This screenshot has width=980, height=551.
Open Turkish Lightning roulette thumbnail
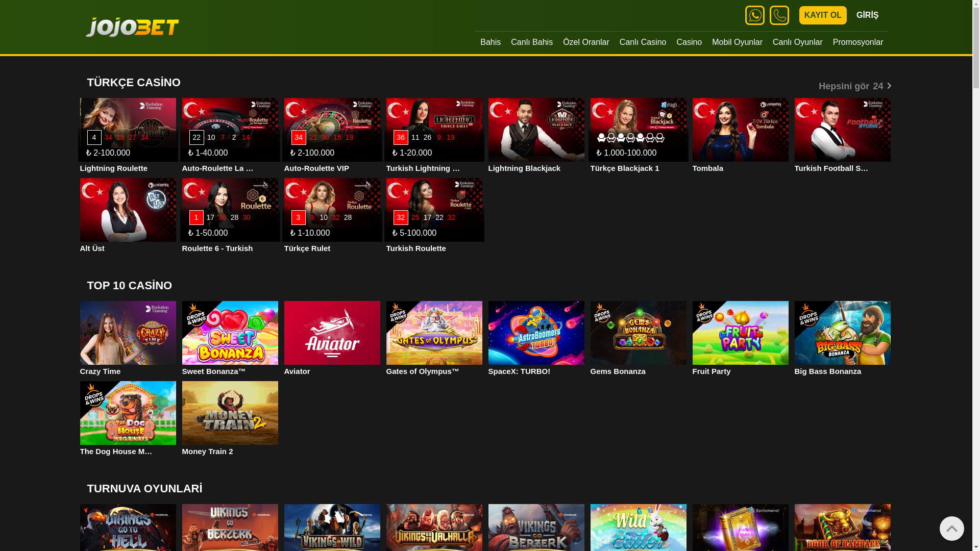pos(434,130)
